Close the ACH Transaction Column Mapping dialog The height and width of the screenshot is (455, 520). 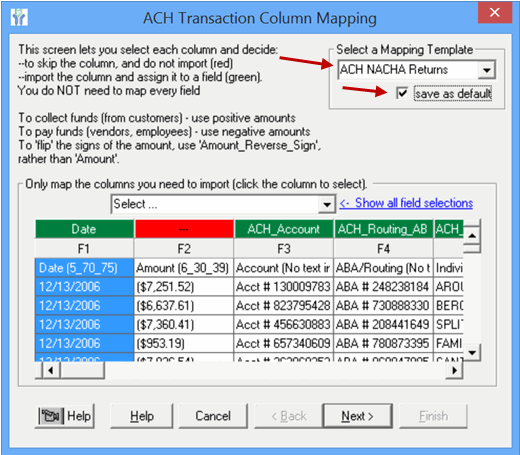(494, 13)
